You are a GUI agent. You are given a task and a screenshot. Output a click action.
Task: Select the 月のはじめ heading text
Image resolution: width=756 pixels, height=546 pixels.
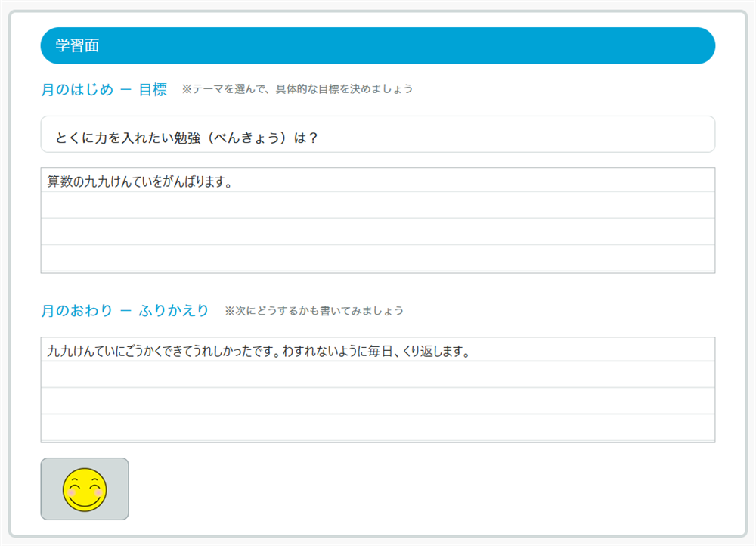pyautogui.click(x=77, y=90)
